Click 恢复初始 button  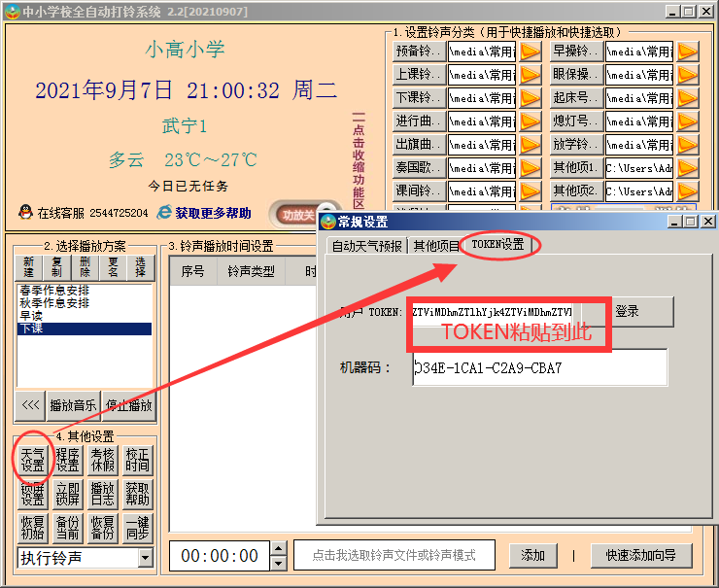tap(33, 528)
